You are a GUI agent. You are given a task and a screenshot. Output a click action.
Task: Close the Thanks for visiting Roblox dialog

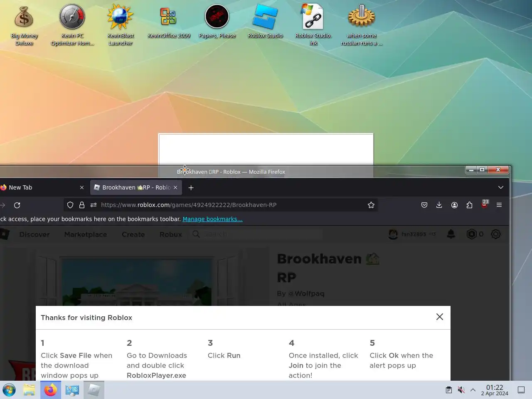[440, 317]
